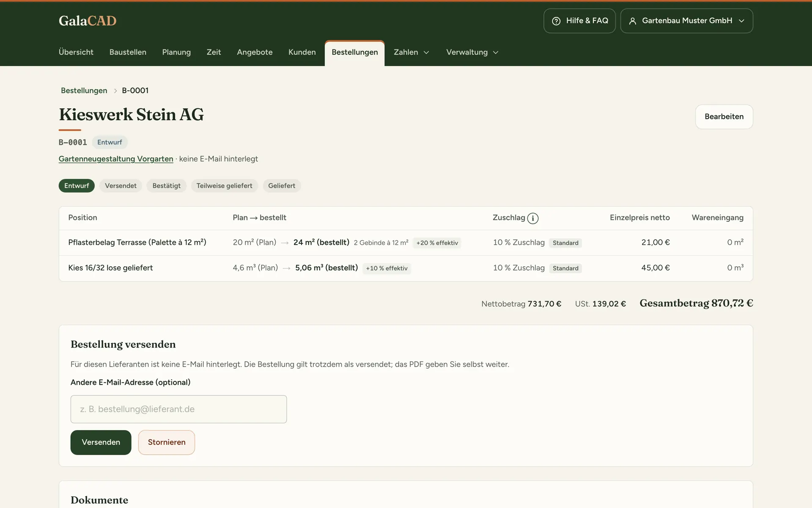The width and height of the screenshot is (812, 508).
Task: Click 'Gesamtbetrag 870,72 €'
Action: 696,303
